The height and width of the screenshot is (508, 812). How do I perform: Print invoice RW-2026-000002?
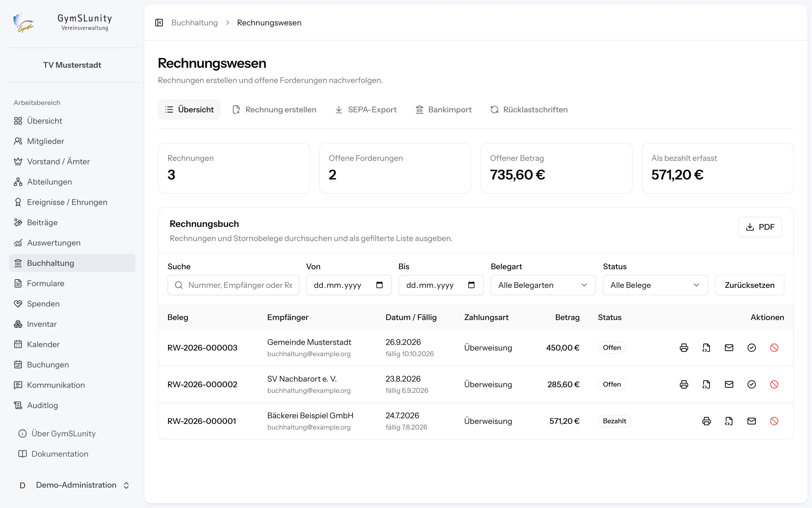point(684,384)
